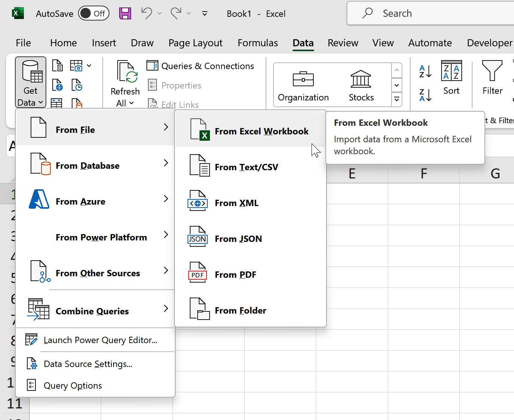514x420 pixels.
Task: Save the workbook using the floppy disk icon
Action: pos(125,13)
